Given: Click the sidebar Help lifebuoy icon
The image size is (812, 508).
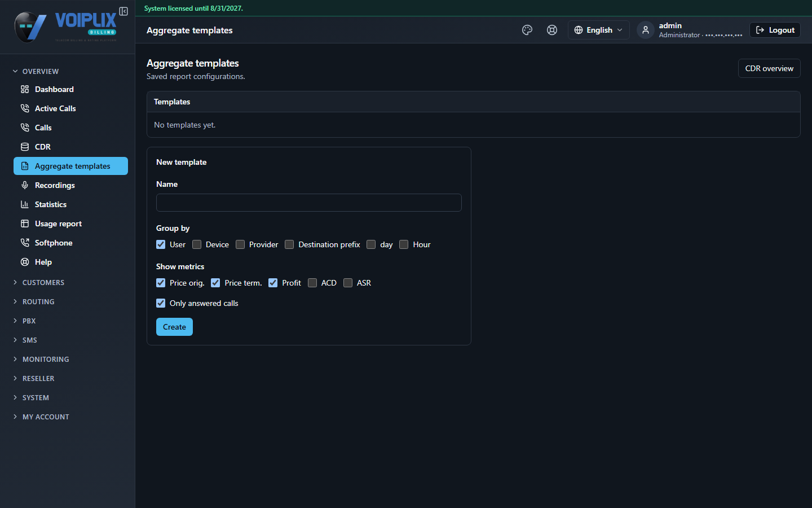Looking at the screenshot, I should tap(25, 262).
